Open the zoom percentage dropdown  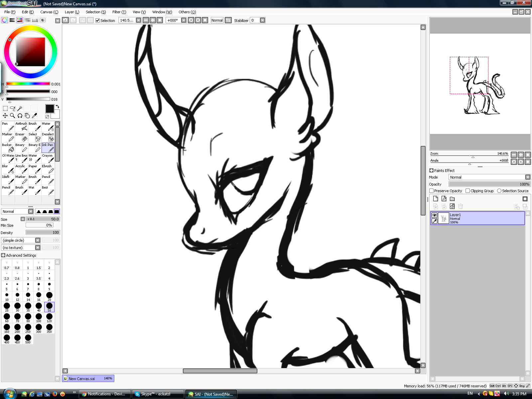tap(139, 20)
